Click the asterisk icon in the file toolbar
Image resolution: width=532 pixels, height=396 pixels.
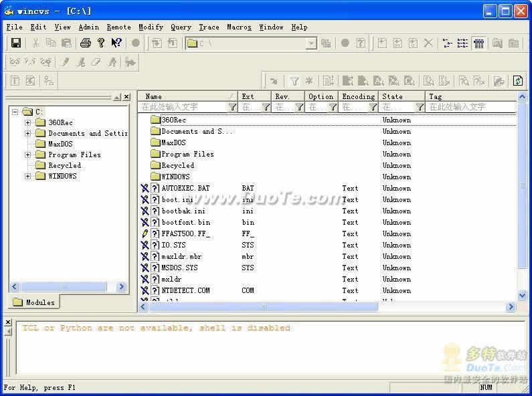click(309, 81)
